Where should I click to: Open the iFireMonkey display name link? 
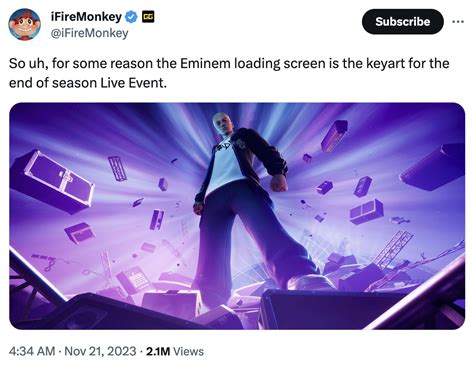pos(86,17)
